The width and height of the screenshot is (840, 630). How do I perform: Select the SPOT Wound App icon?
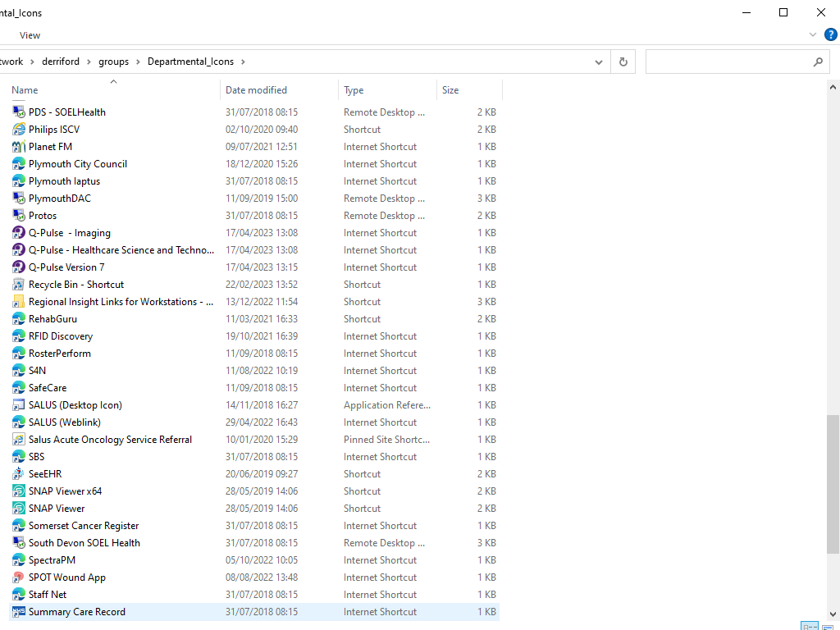(19, 577)
